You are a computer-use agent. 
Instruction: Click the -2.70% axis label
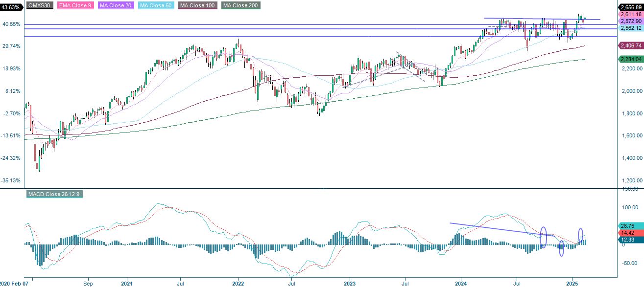pos(12,113)
